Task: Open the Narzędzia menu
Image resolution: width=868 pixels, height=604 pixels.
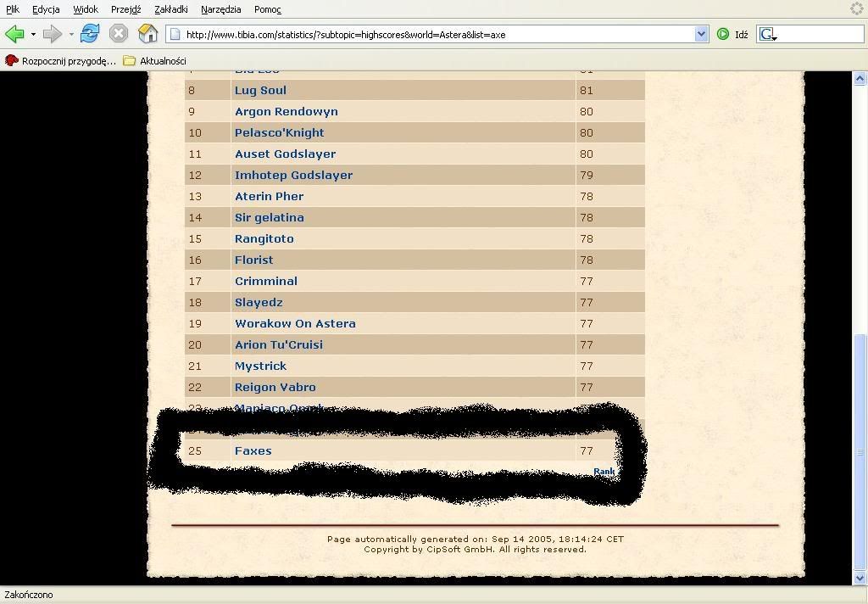Action: point(220,9)
